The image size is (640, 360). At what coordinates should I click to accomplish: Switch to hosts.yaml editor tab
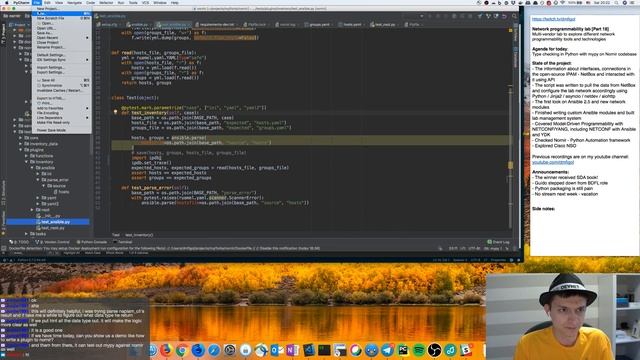pyautogui.click(x=350, y=24)
